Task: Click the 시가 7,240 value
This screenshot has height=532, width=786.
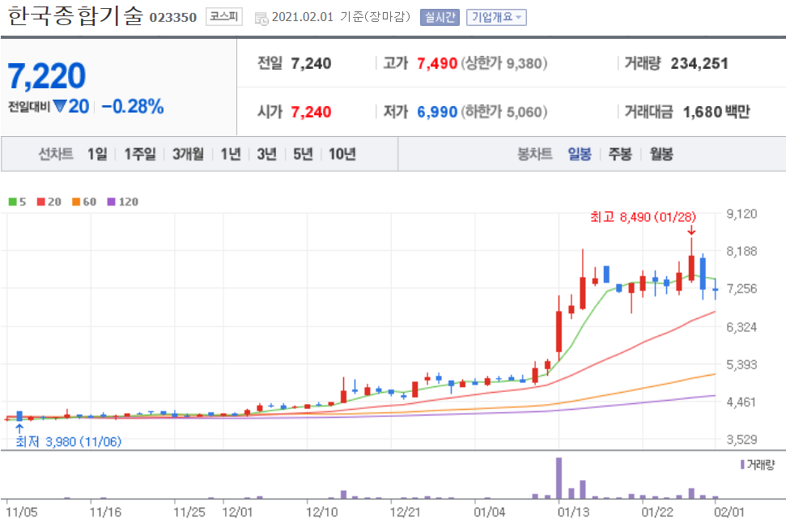Action: [311, 112]
